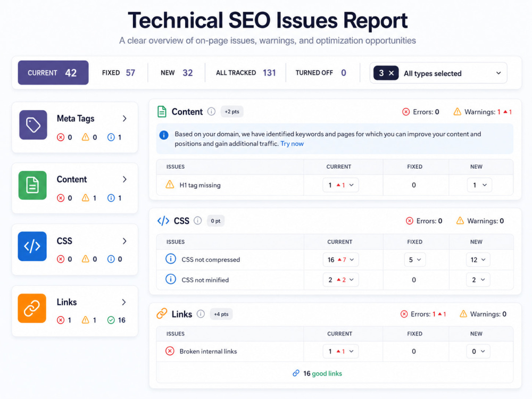Expand Broken internal links New dropdown

pos(478,351)
